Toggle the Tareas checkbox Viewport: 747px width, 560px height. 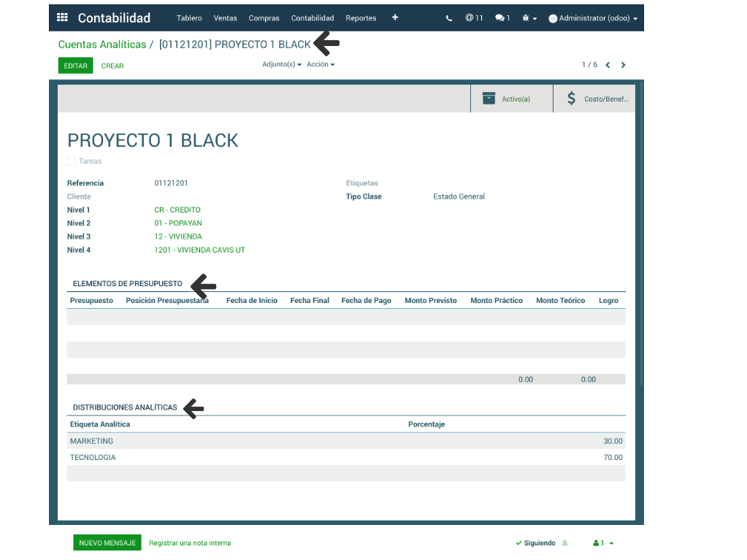72,161
